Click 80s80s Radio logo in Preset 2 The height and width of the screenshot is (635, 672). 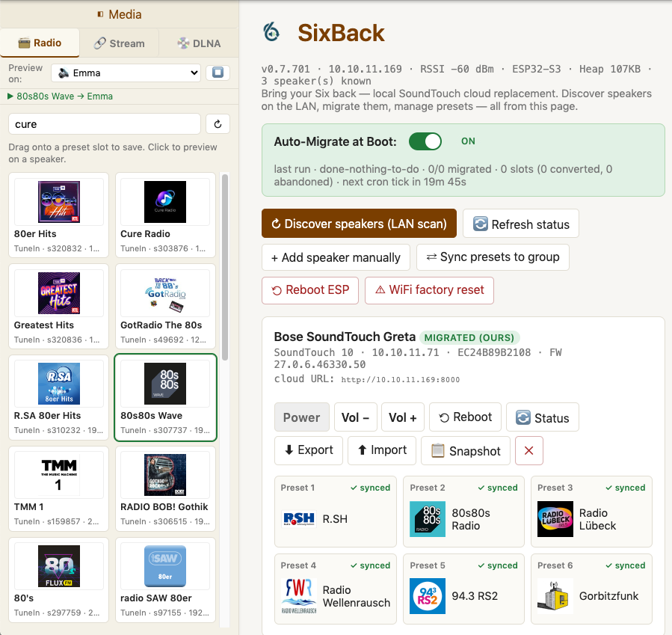point(428,519)
